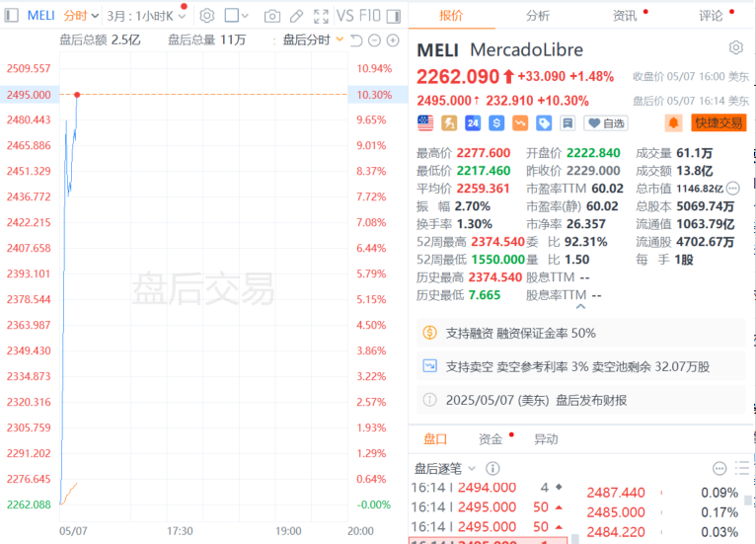Activate the pencil drawing tool
Screen dimensions: 756x544
pos(296,17)
